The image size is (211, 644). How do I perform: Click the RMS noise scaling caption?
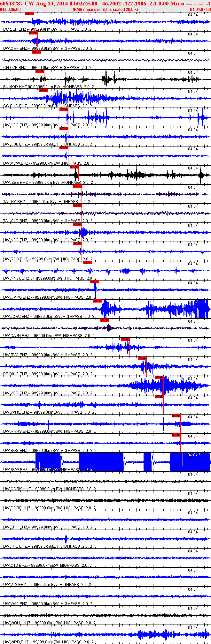(105, 10)
